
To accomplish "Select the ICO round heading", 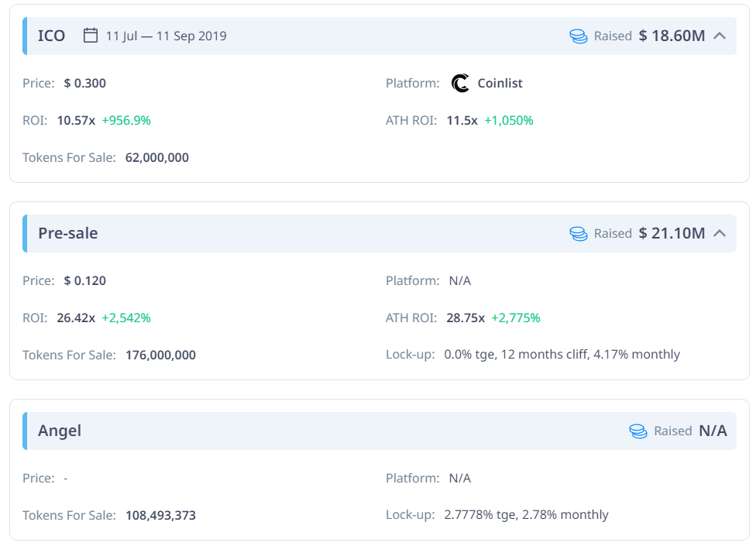I will pyautogui.click(x=52, y=36).
